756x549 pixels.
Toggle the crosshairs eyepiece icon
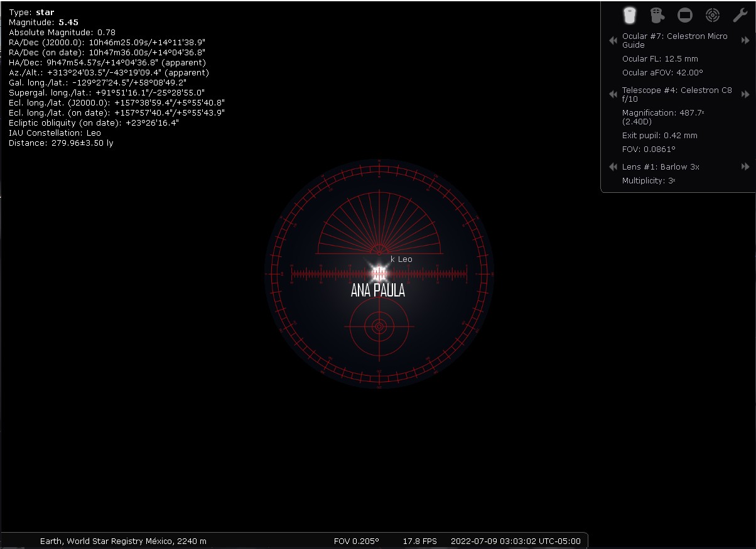pos(657,14)
